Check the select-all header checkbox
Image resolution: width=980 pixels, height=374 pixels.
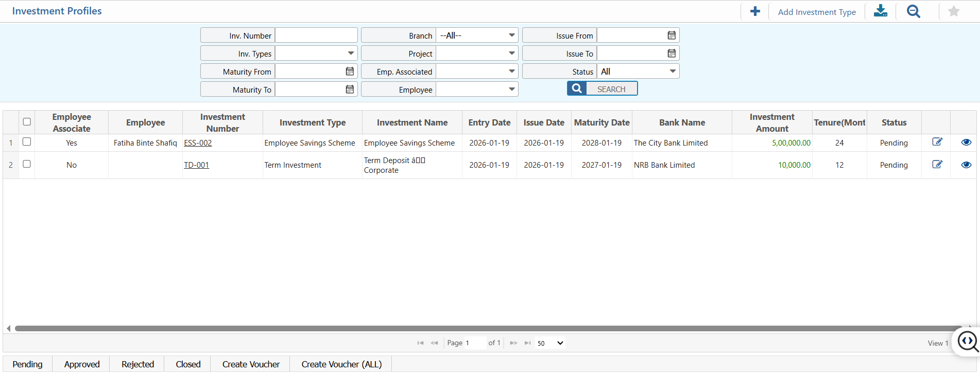(27, 122)
